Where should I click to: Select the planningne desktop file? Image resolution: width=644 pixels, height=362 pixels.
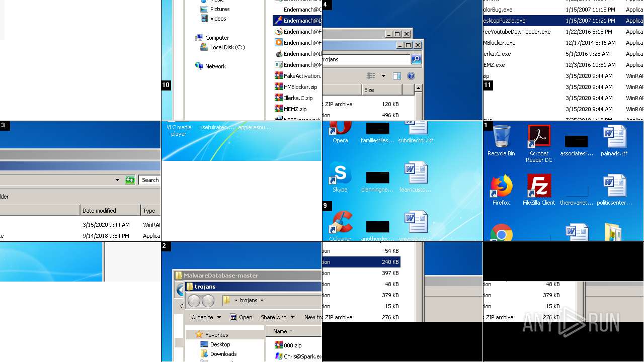377,182
